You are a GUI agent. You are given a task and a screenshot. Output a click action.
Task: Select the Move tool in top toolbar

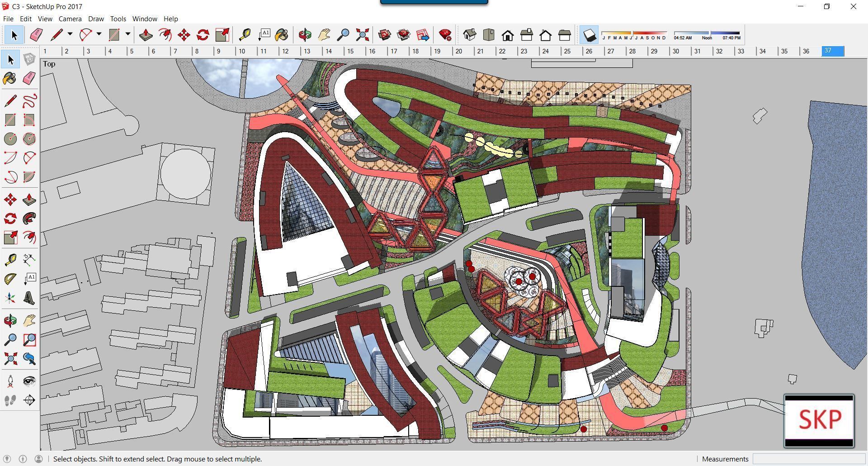coord(184,35)
